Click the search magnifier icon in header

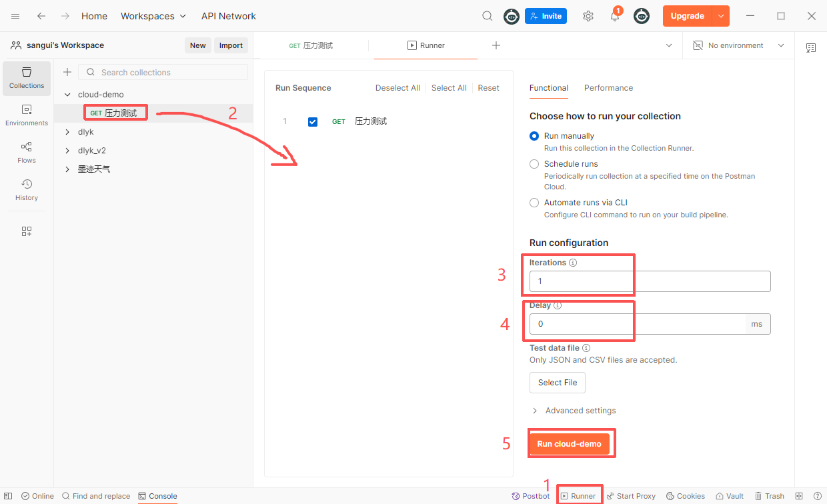coord(488,16)
